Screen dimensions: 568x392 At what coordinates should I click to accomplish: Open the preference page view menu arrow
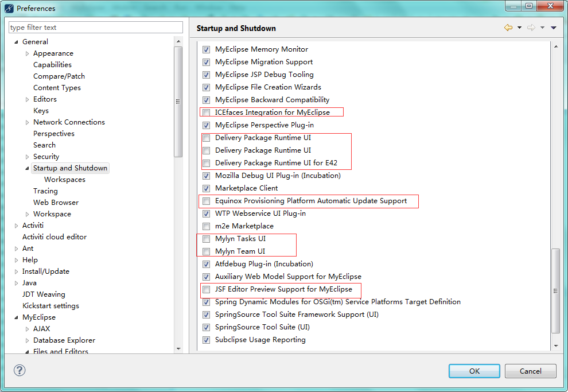point(554,28)
